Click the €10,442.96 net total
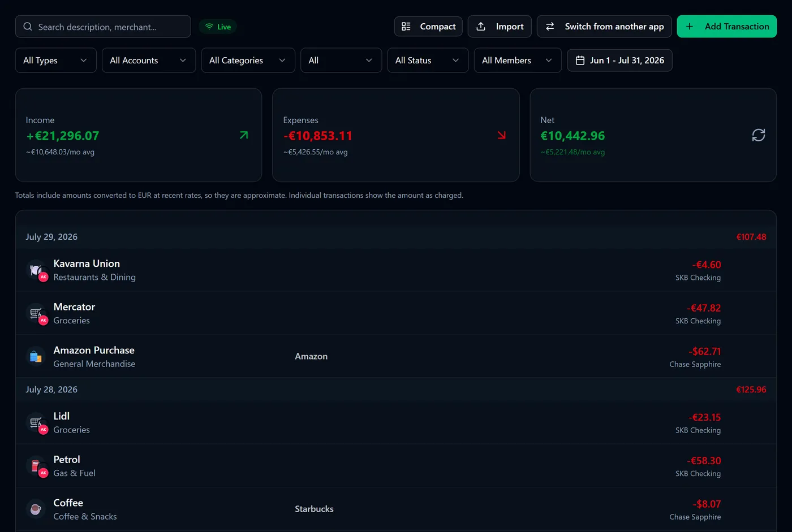This screenshot has height=532, width=792. click(x=573, y=136)
